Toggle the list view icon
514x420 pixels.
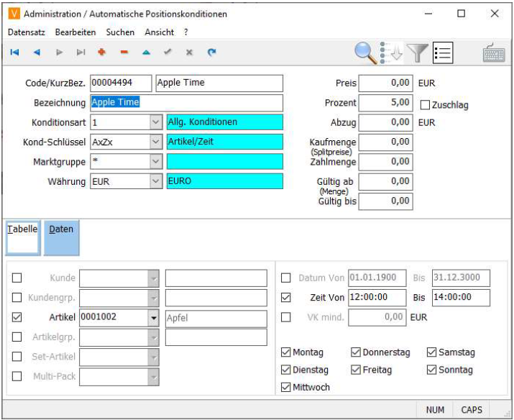[443, 52]
